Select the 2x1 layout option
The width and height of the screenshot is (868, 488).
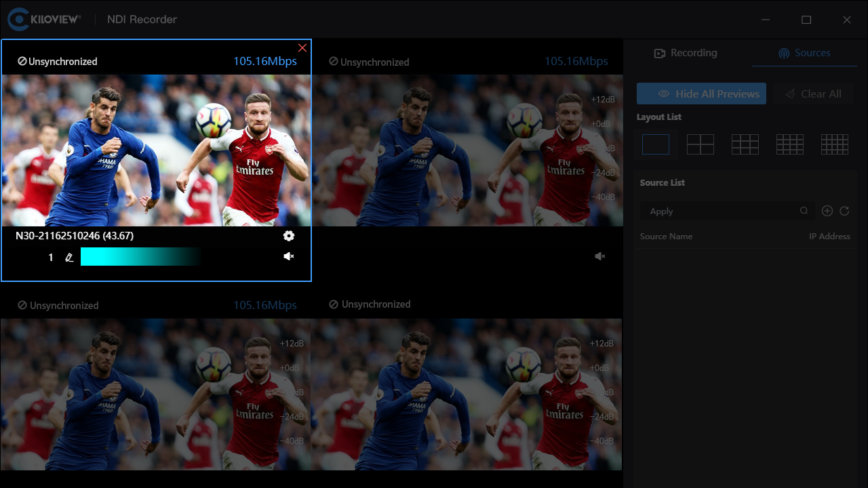700,144
